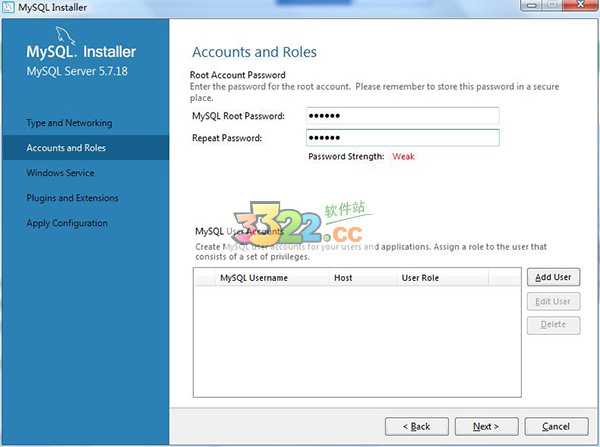Go to the Windows Service step
Image resolution: width=600 pixels, height=447 pixels.
60,173
